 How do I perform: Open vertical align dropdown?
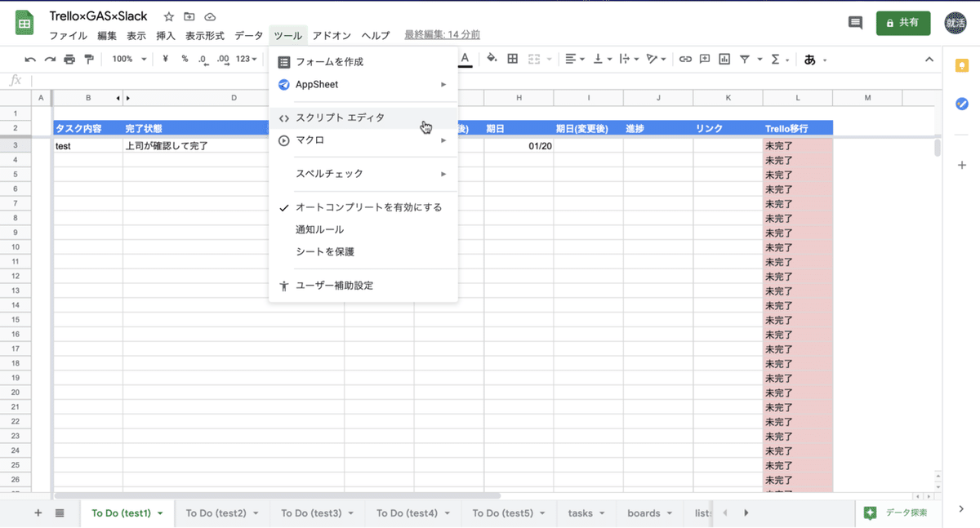click(602, 59)
